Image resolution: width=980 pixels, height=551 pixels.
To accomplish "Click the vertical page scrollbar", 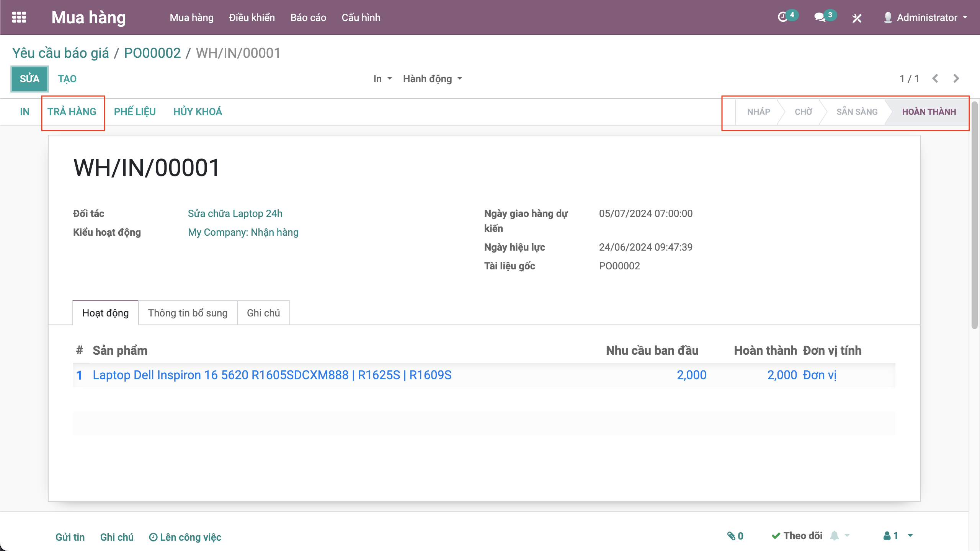I will click(974, 214).
